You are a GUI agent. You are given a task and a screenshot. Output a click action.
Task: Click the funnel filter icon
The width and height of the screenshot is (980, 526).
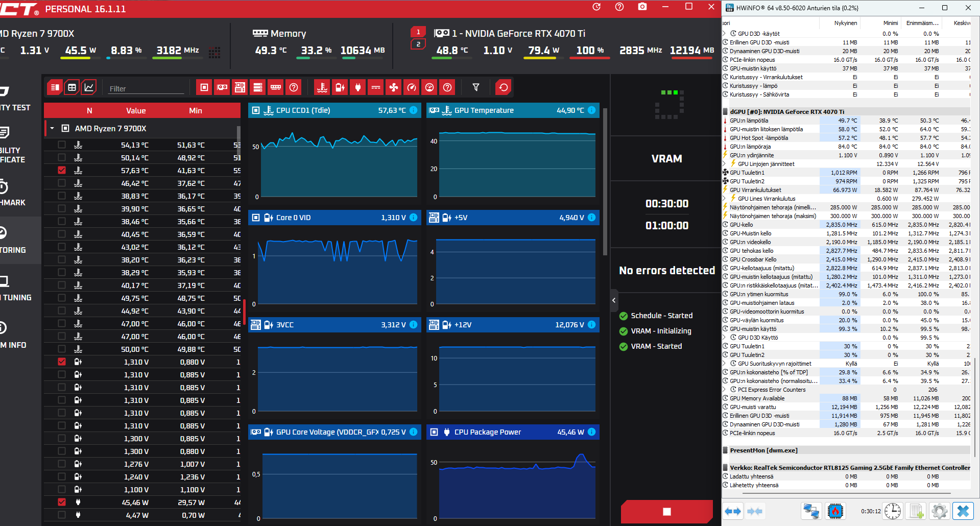click(x=476, y=87)
